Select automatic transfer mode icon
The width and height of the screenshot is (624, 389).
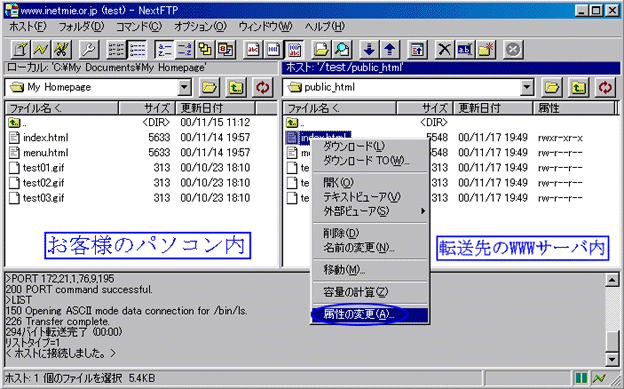tap(294, 50)
